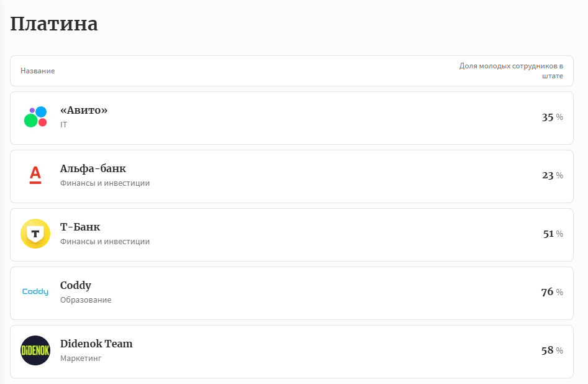Select the 76 % value for Coddy
This screenshot has width=588, height=384.
click(x=552, y=292)
